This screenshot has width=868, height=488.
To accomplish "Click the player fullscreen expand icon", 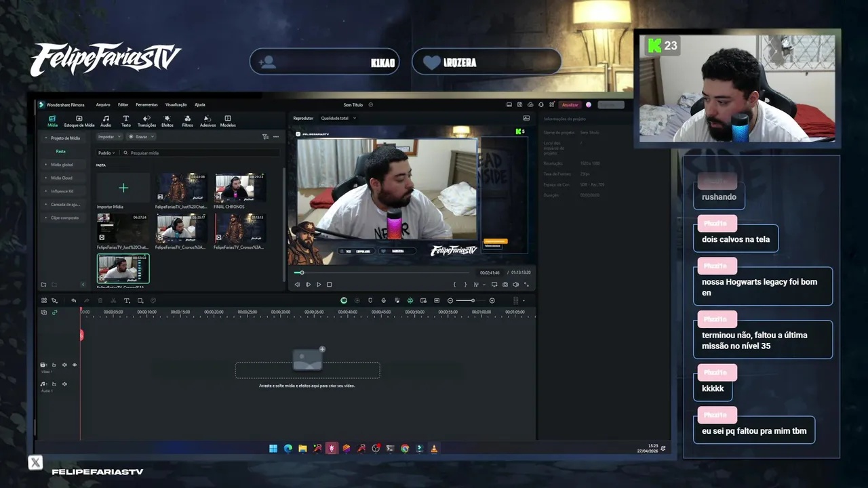I will click(x=526, y=285).
